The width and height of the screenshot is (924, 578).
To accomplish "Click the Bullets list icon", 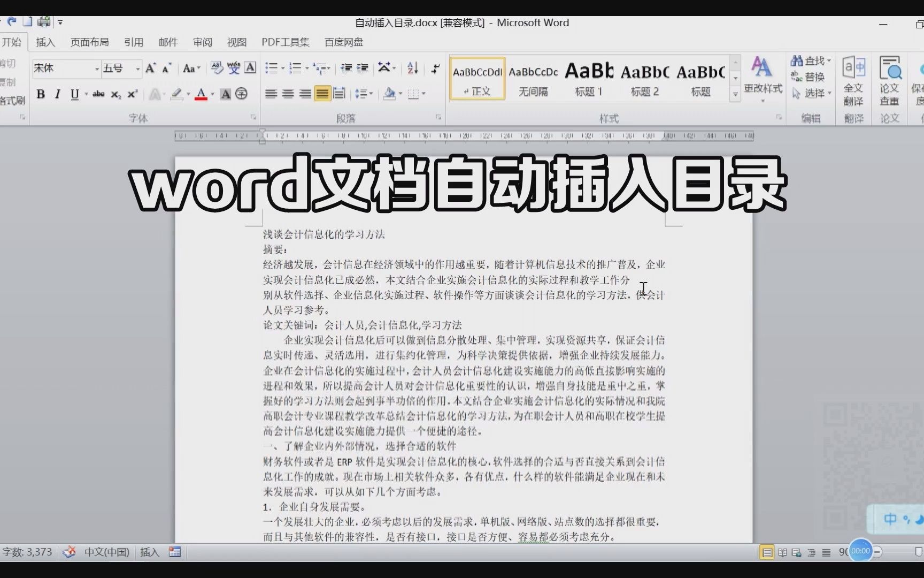I will (271, 68).
